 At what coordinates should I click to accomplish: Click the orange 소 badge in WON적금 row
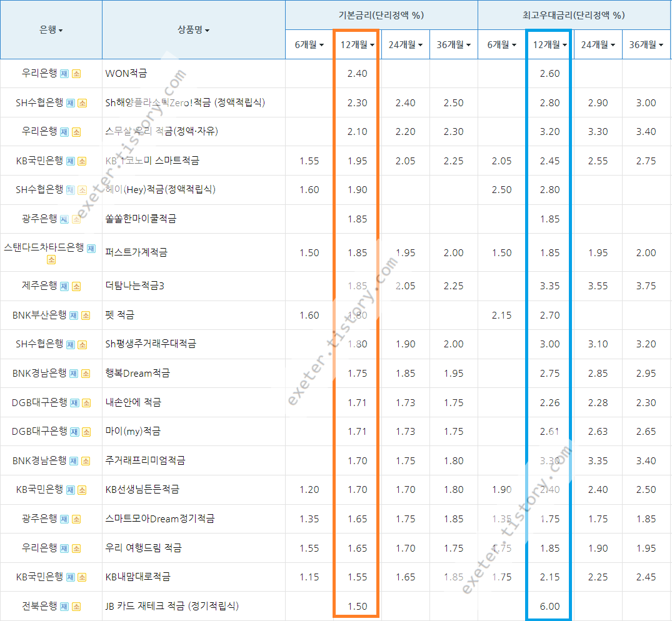(76, 74)
